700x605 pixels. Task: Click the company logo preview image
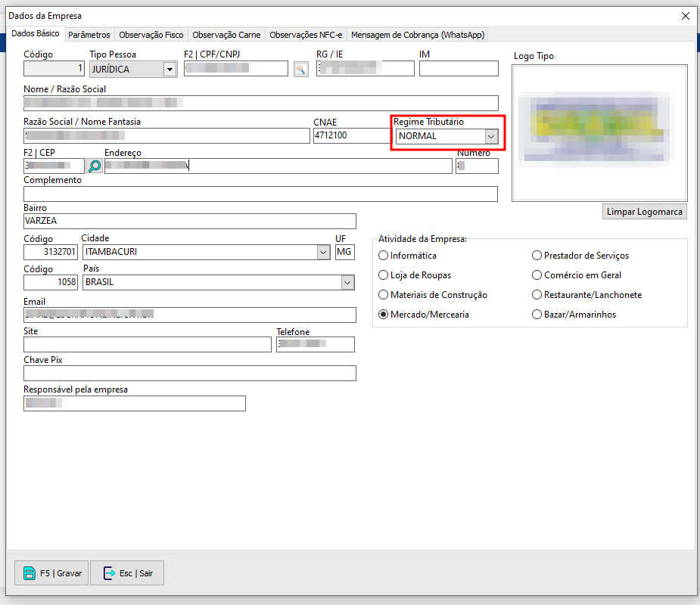(599, 132)
